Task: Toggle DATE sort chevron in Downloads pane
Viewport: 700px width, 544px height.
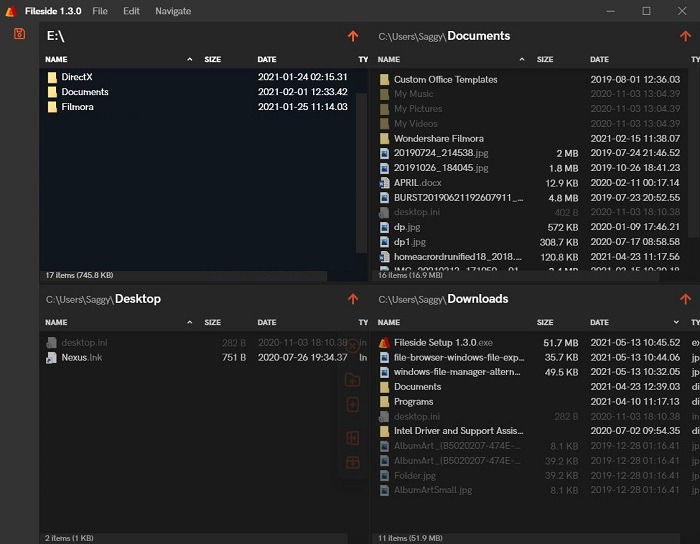Action: pos(676,322)
